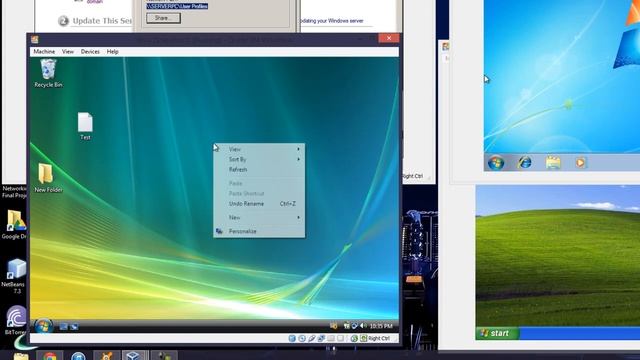Choose Personalize from the context menu
Image resolution: width=640 pixels, height=360 pixels.
tap(259, 231)
